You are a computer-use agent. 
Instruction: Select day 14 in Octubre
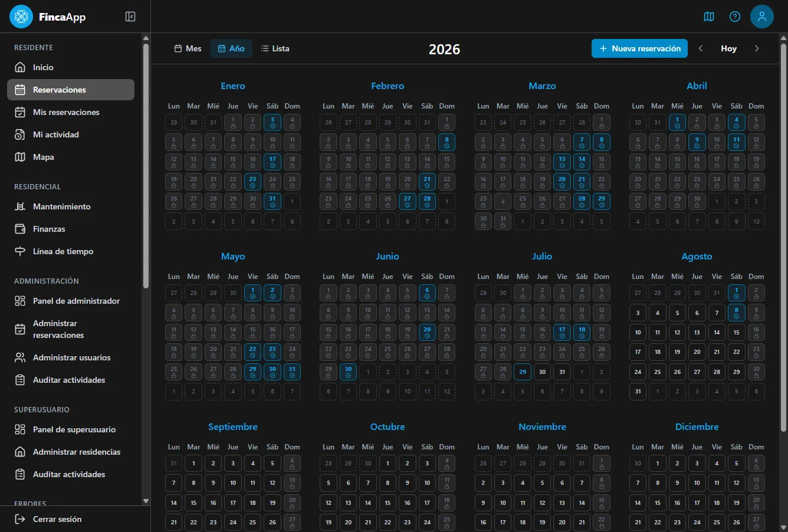click(x=368, y=503)
